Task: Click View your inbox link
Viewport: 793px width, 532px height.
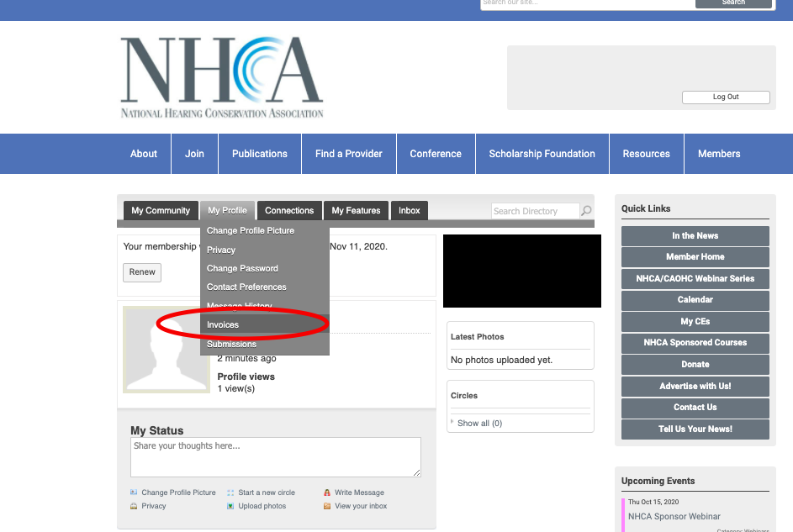Action: (361, 506)
